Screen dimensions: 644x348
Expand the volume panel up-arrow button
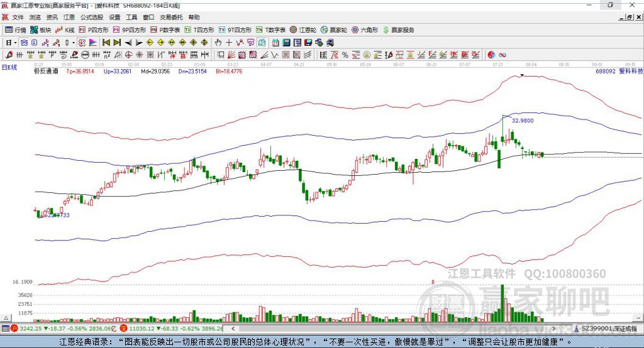(x=6, y=318)
